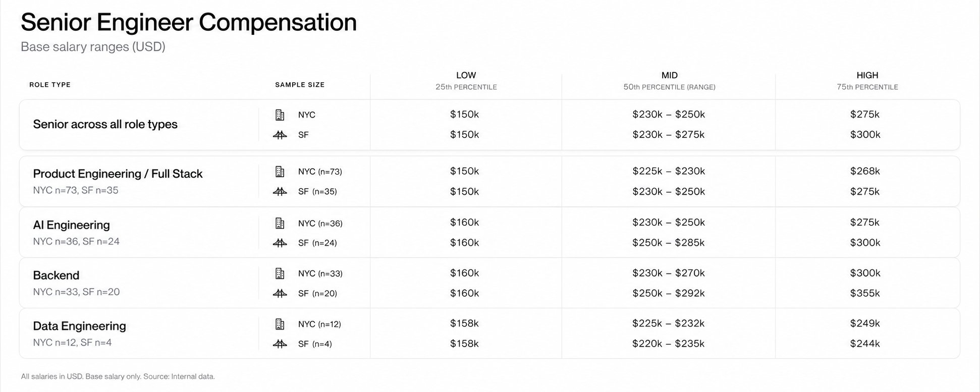Click the SF bridge icon beside n=35

pos(280,192)
